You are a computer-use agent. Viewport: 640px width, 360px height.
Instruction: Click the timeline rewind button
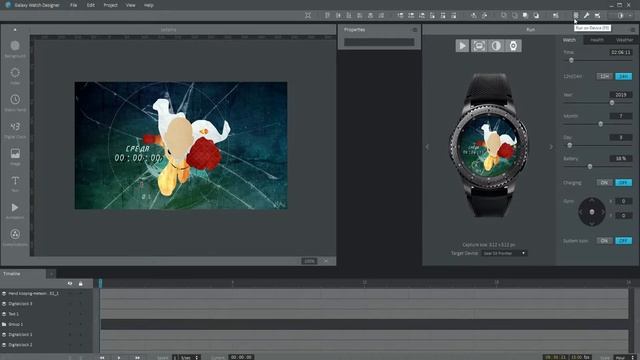(102, 358)
